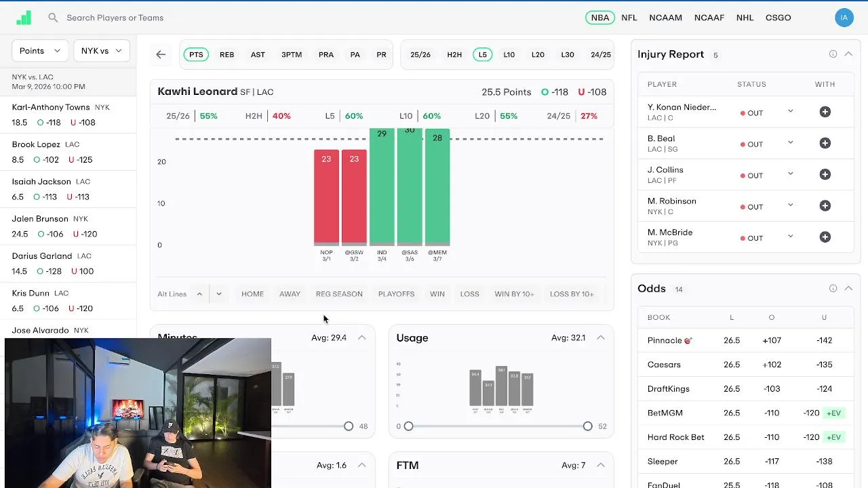
Task: Click the NOP 3/1 red bar
Action: click(x=326, y=197)
